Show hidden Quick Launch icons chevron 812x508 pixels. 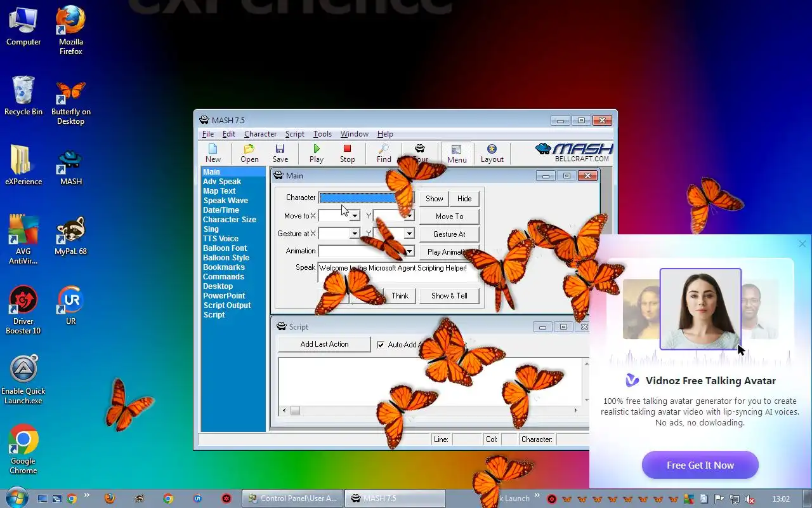click(x=87, y=496)
